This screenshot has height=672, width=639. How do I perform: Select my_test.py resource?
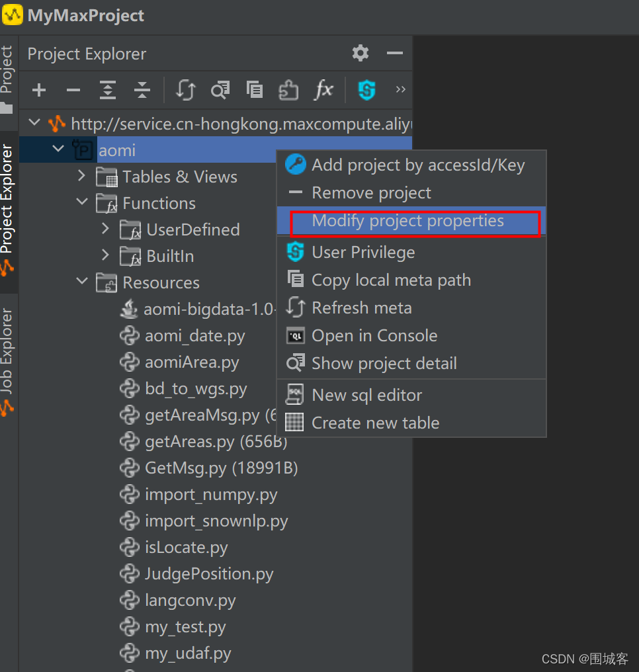tap(185, 628)
